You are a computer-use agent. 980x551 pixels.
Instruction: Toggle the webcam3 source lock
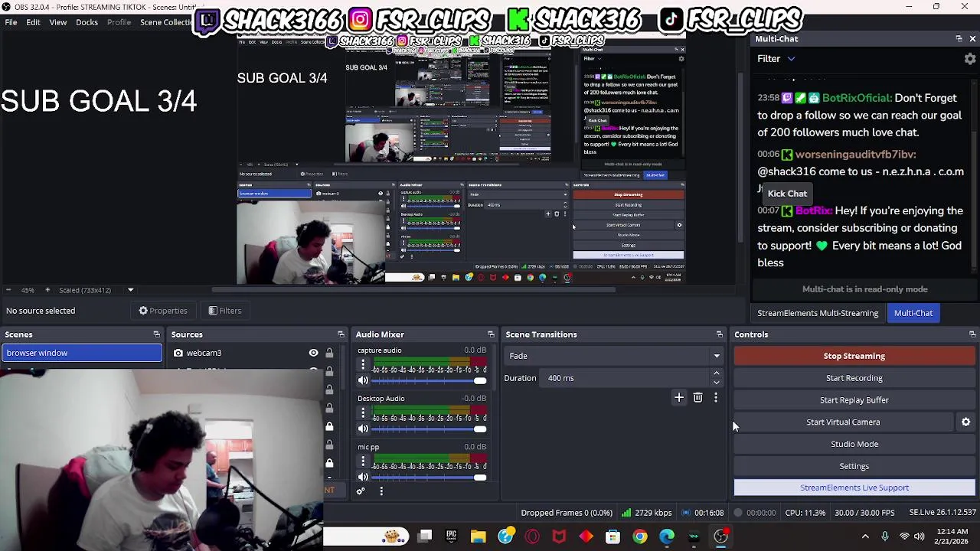329,353
